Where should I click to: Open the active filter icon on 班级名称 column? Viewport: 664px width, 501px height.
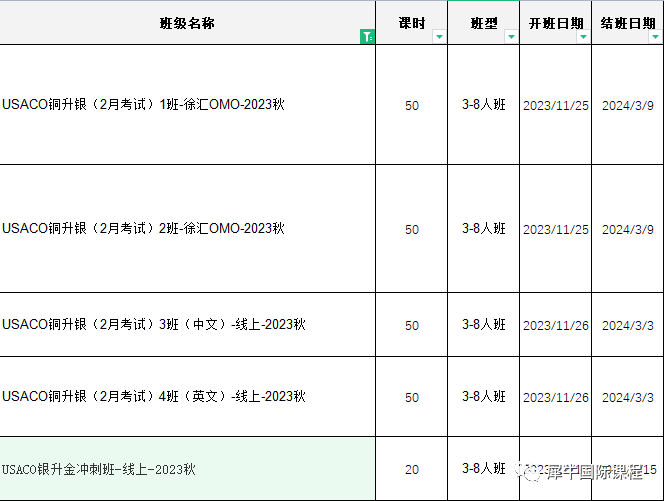tap(367, 37)
